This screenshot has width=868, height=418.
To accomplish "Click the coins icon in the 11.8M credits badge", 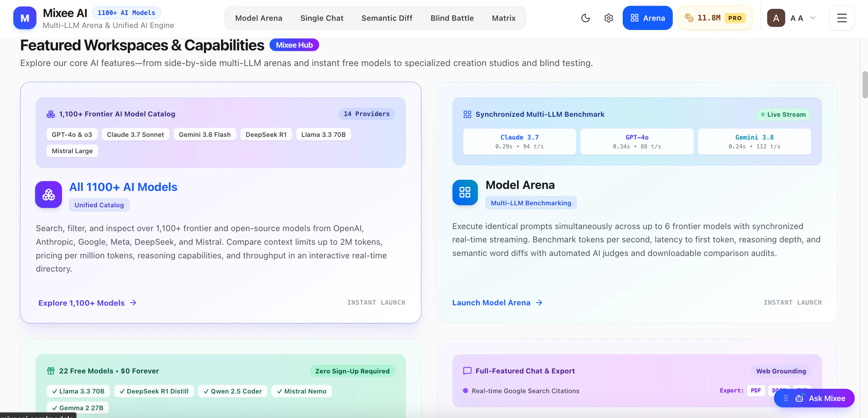I will pos(689,18).
